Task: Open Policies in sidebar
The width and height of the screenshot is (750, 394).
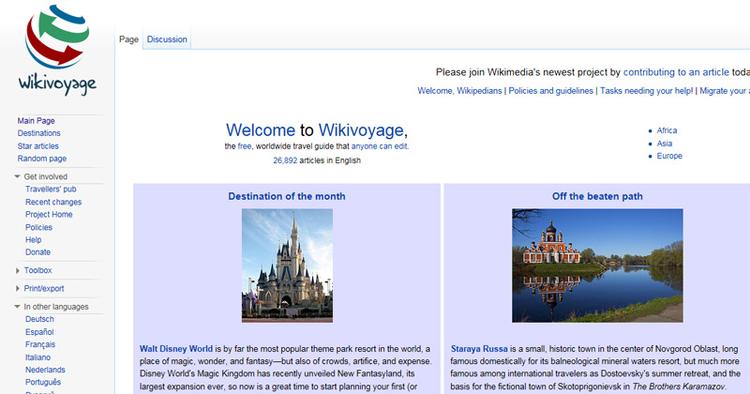Action: pos(39,227)
